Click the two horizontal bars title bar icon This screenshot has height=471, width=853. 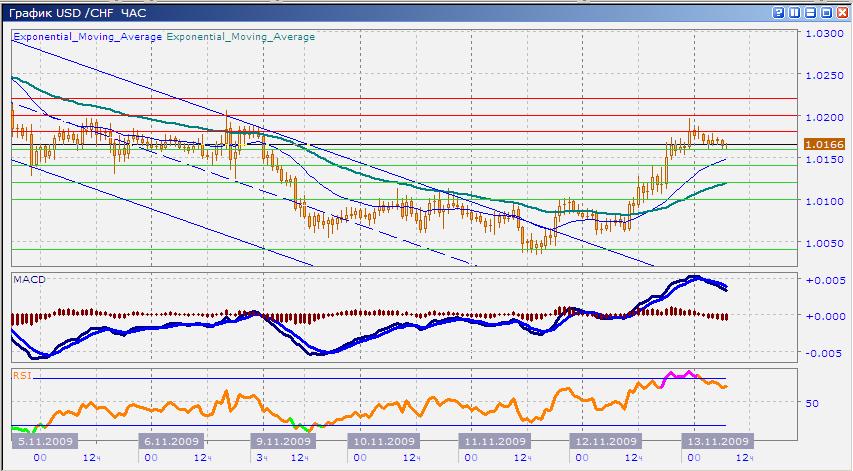(x=811, y=12)
